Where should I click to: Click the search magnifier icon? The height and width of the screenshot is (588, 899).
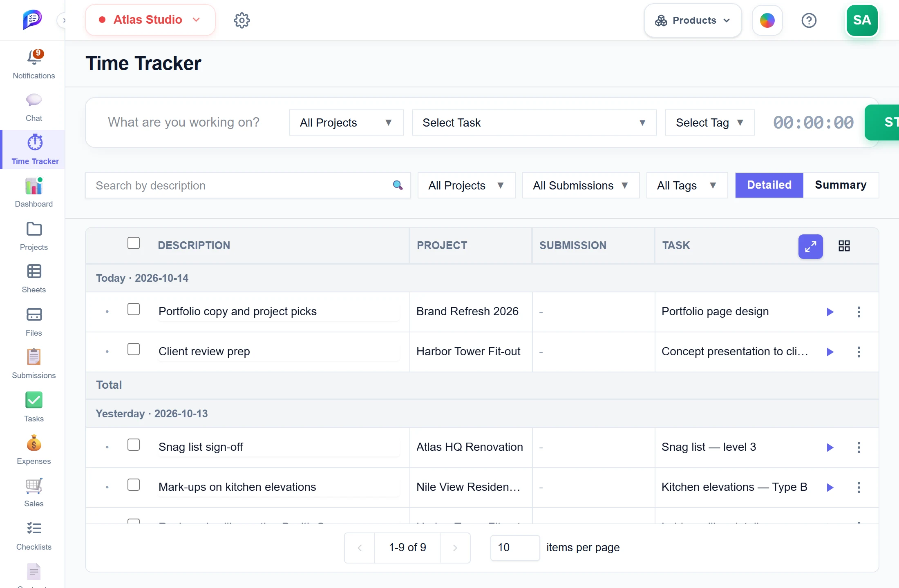[398, 185]
